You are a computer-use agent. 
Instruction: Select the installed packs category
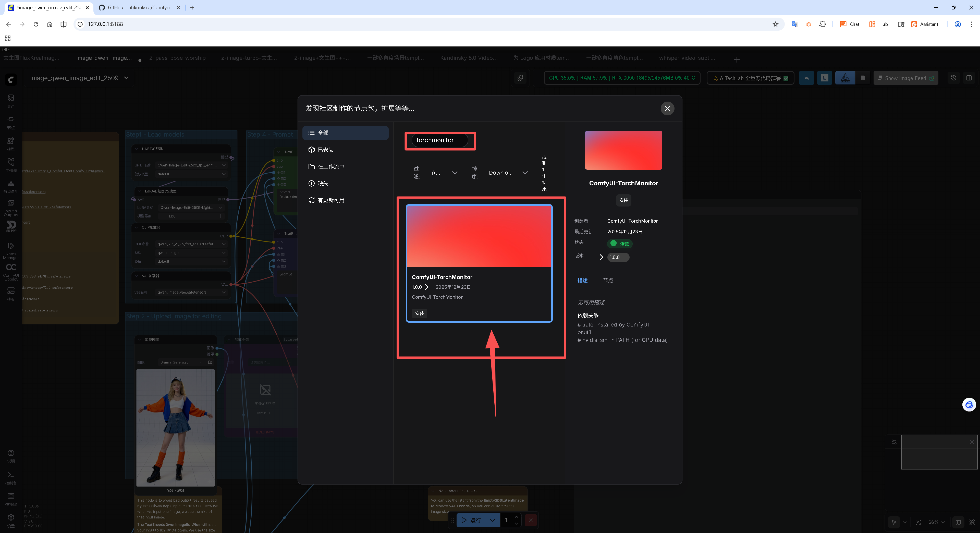[x=325, y=150]
